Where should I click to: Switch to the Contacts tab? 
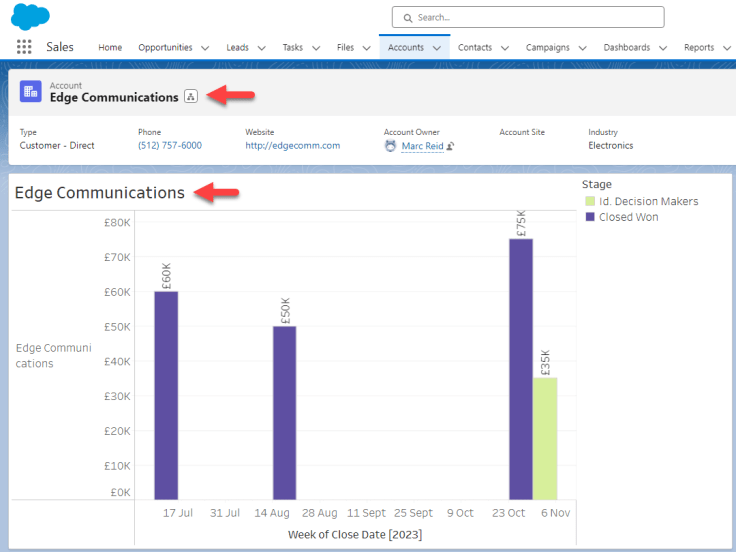[x=475, y=47]
